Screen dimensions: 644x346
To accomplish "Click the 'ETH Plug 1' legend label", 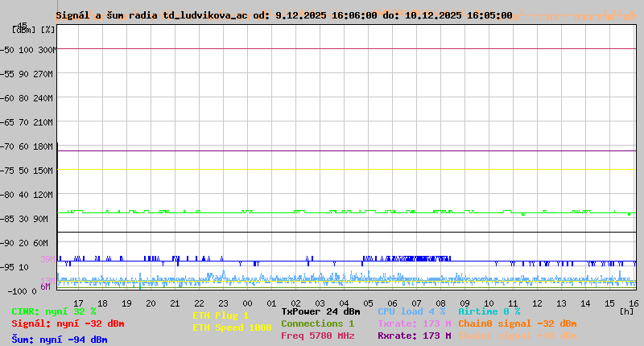I will click(x=221, y=315).
